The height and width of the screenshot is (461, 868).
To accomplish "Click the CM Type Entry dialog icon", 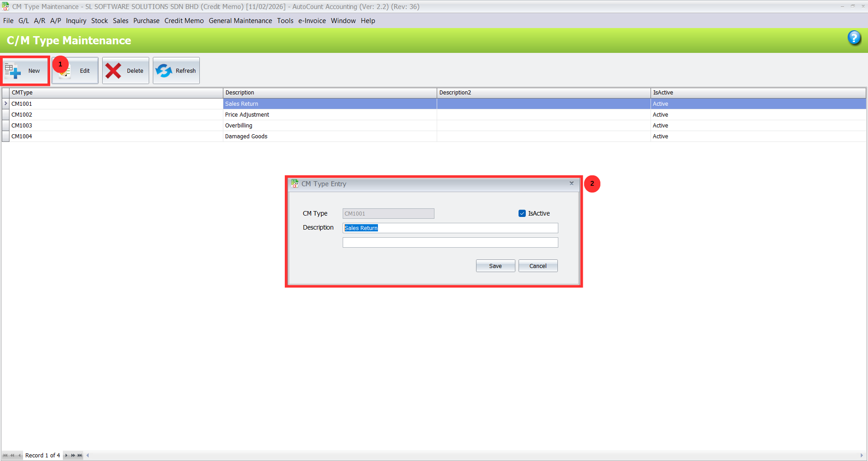I will pyautogui.click(x=295, y=183).
